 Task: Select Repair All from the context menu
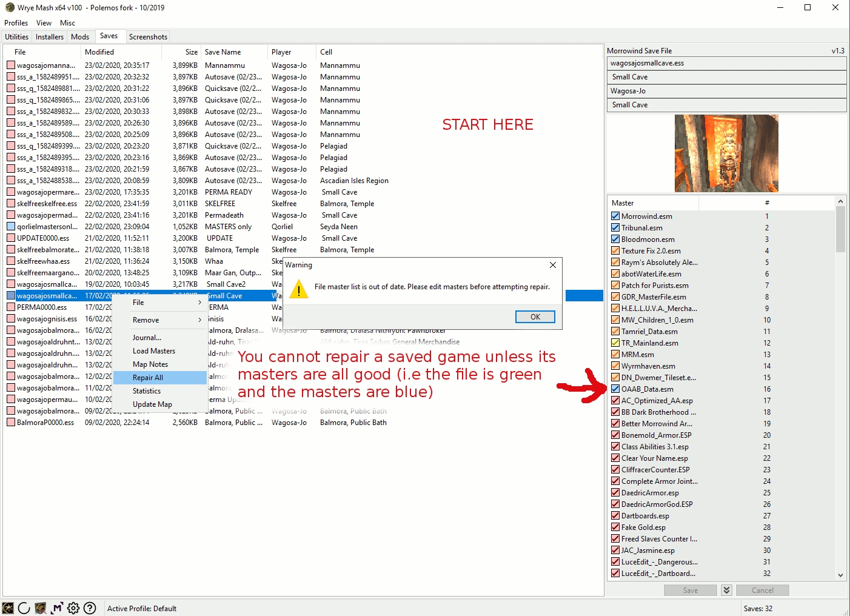[x=148, y=378]
